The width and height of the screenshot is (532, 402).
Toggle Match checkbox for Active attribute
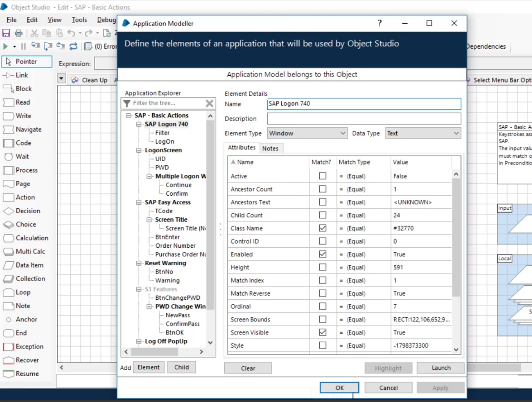(323, 176)
